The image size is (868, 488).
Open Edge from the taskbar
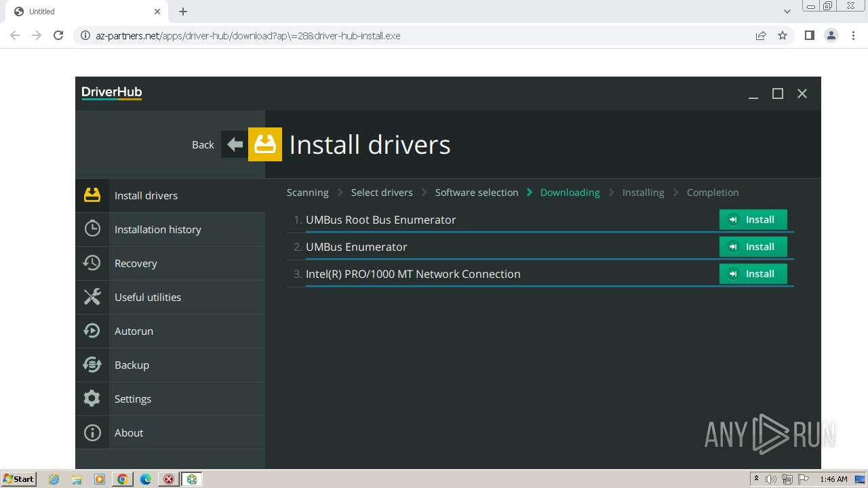click(146, 479)
